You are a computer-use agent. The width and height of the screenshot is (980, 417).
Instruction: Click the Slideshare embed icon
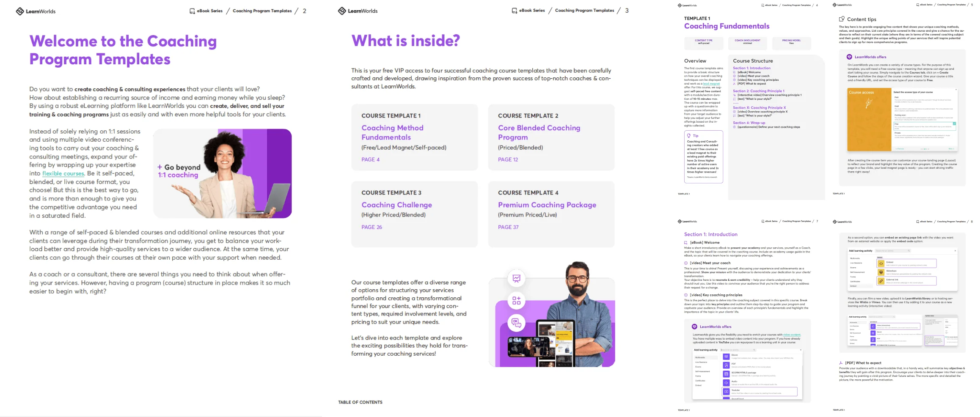881,272
